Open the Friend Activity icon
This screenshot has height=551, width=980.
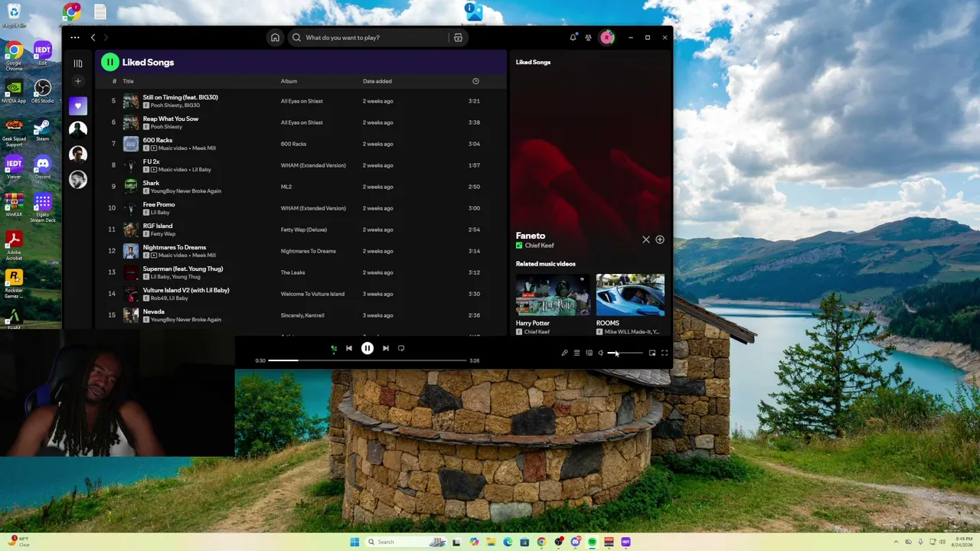point(588,37)
